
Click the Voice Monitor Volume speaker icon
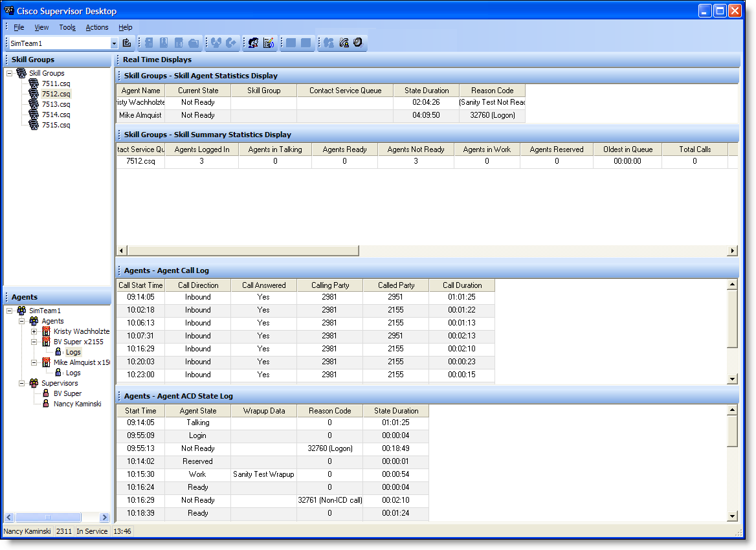(358, 43)
